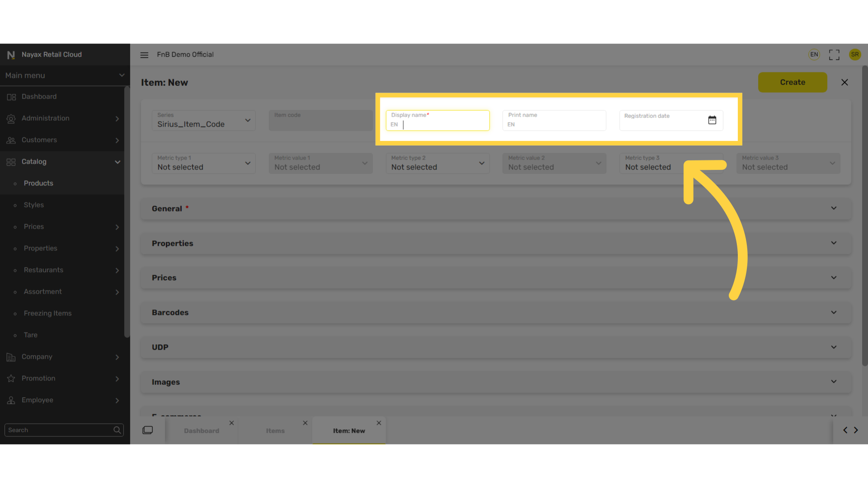Expand the Properties submenu in sidebar
The image size is (868, 488).
[x=117, y=249]
